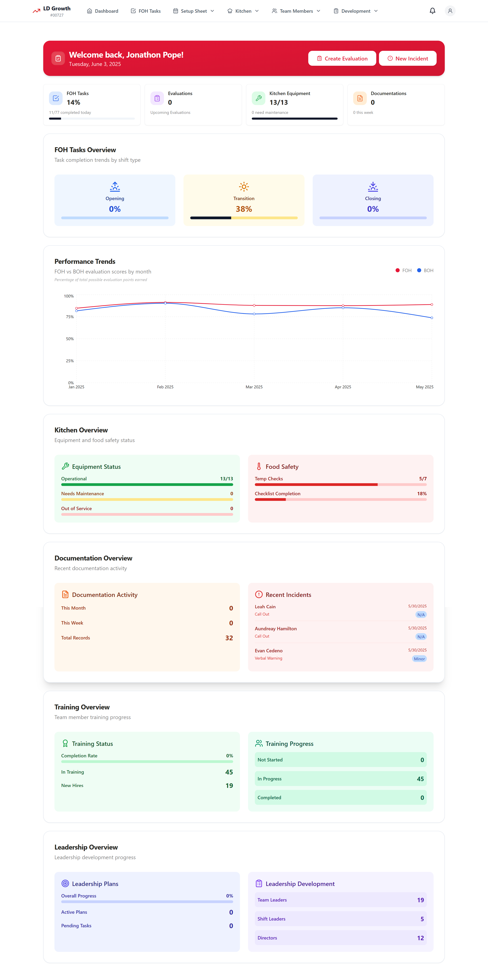The image size is (488, 980).
Task: Open the Setup Sheet menu label
Action: pos(194,11)
